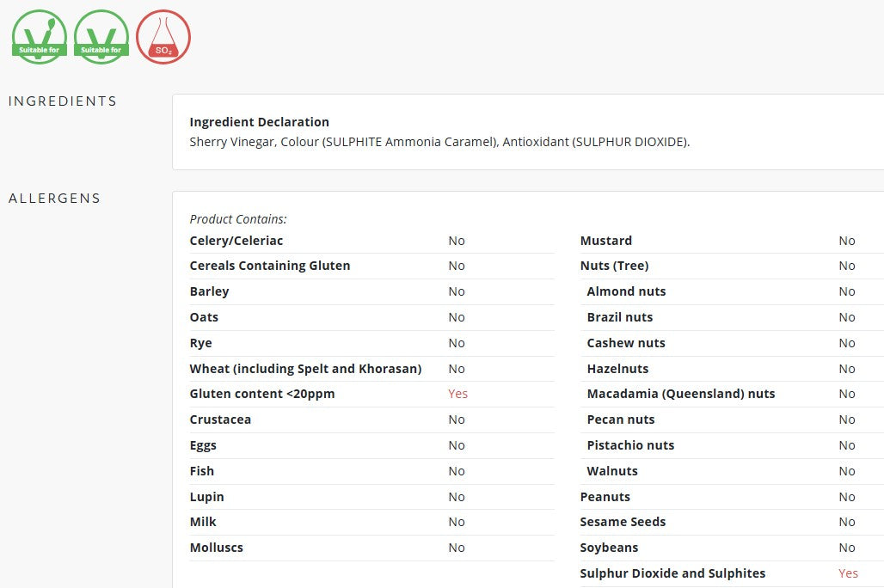Click the Barley allergen label
Image resolution: width=884 pixels, height=588 pixels.
[209, 291]
